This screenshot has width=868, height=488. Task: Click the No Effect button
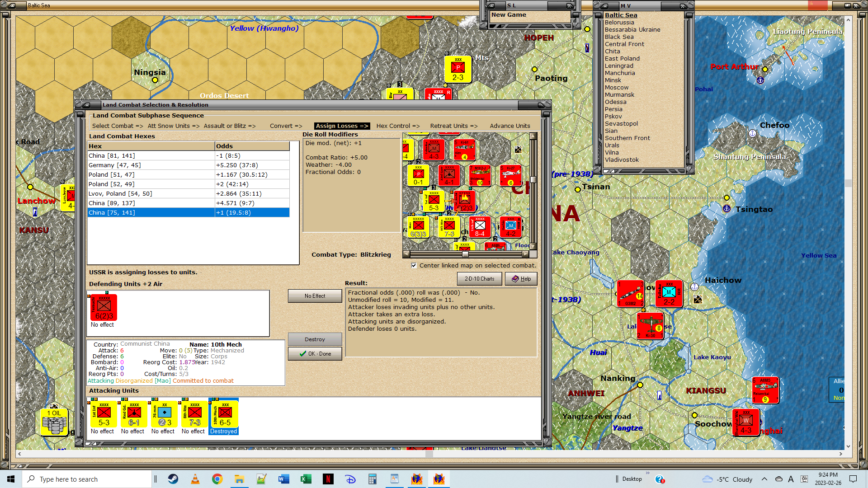coord(315,296)
